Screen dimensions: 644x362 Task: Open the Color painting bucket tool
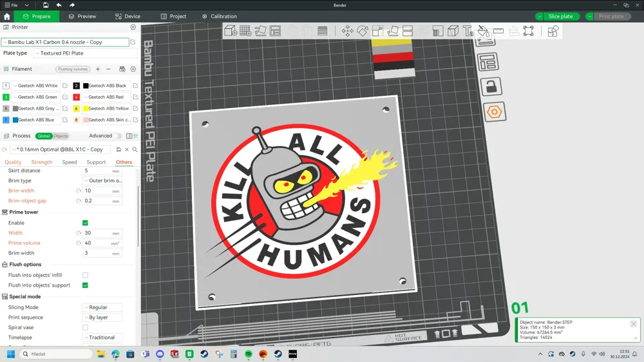pyautogui.click(x=484, y=31)
